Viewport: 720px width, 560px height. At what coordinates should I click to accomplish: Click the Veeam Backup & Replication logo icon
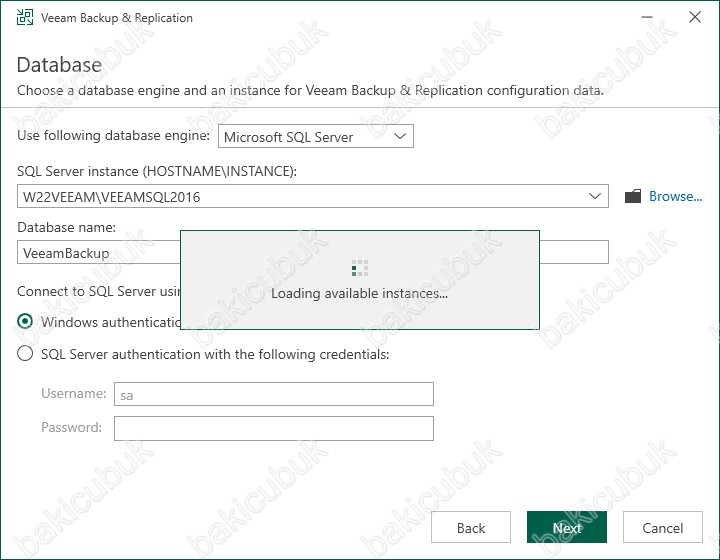pos(25,17)
